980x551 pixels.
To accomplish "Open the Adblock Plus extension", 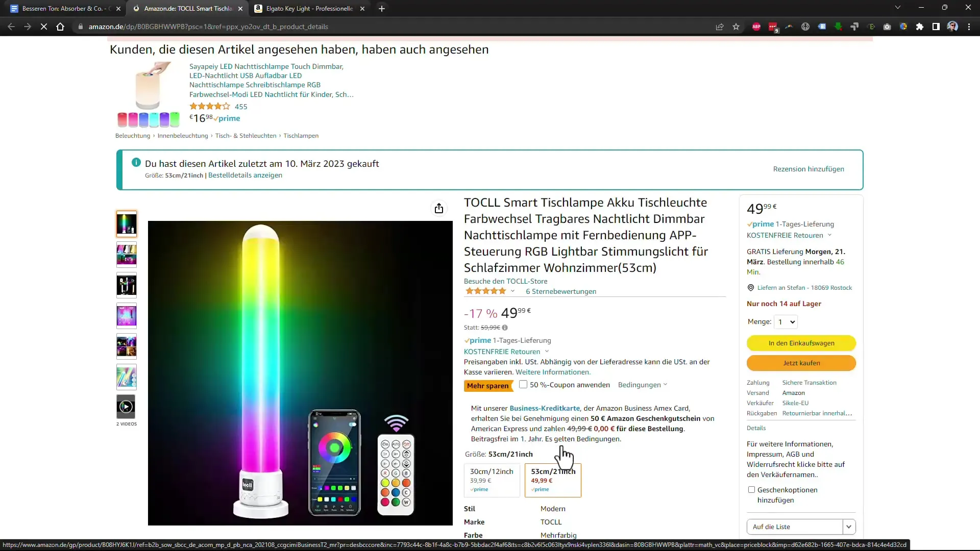I will click(x=756, y=27).
